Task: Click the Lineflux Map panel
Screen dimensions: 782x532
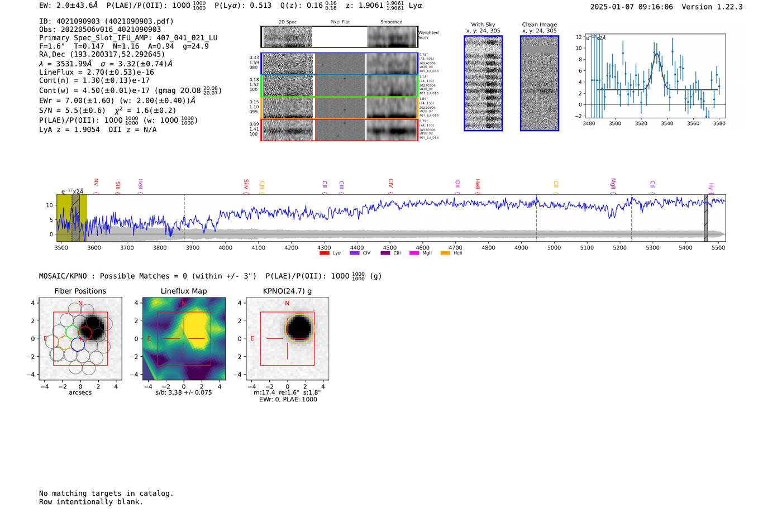Action: (x=184, y=339)
